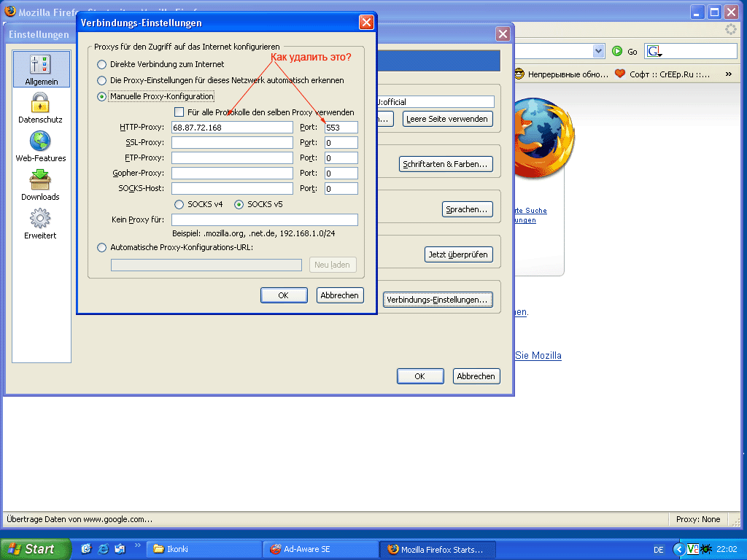Screen dimensions: 747x560
Task: Click the SSL-Proxy address field
Action: [232, 142]
